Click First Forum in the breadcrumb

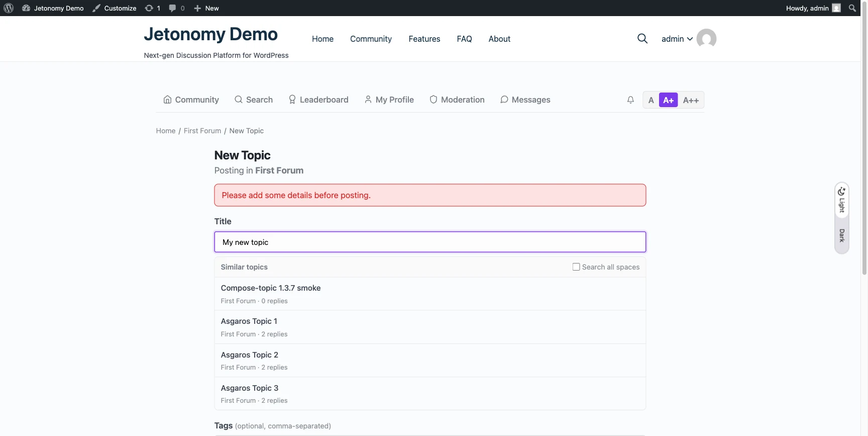202,131
